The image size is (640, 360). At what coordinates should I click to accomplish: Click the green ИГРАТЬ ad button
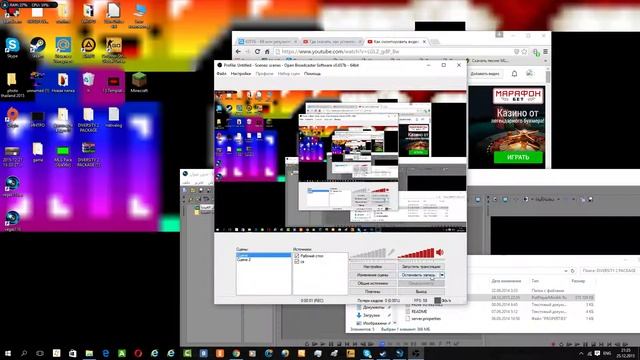[x=518, y=158]
